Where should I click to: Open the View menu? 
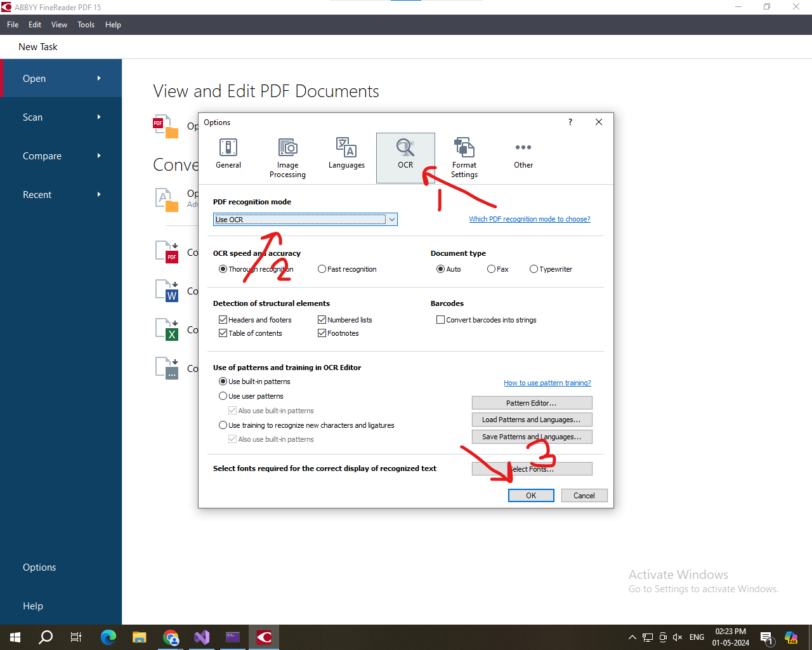pyautogui.click(x=59, y=25)
